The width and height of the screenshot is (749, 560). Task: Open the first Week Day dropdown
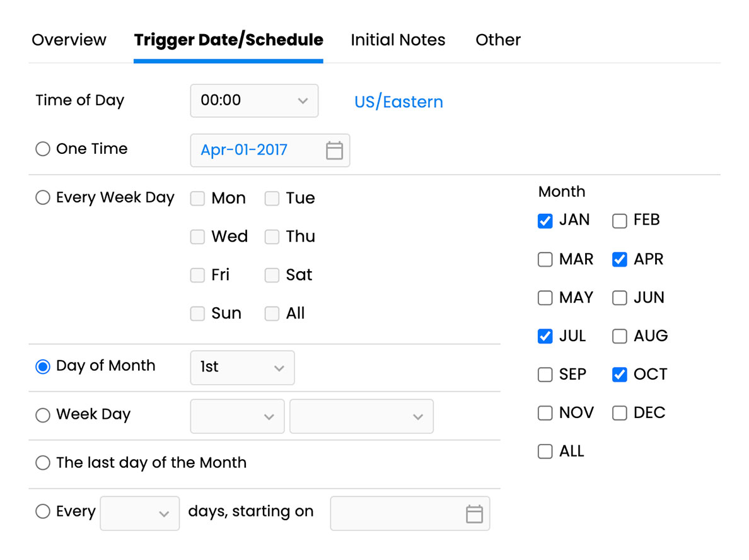237,416
